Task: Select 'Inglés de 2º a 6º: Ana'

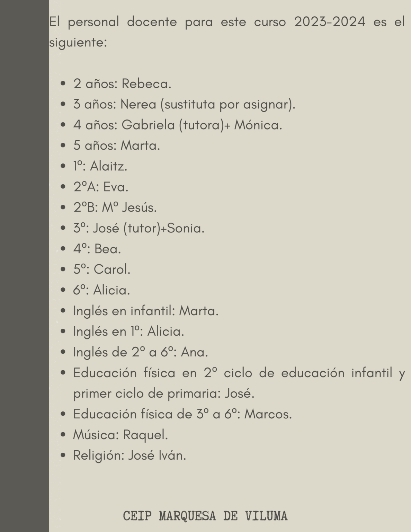Action: point(141,353)
